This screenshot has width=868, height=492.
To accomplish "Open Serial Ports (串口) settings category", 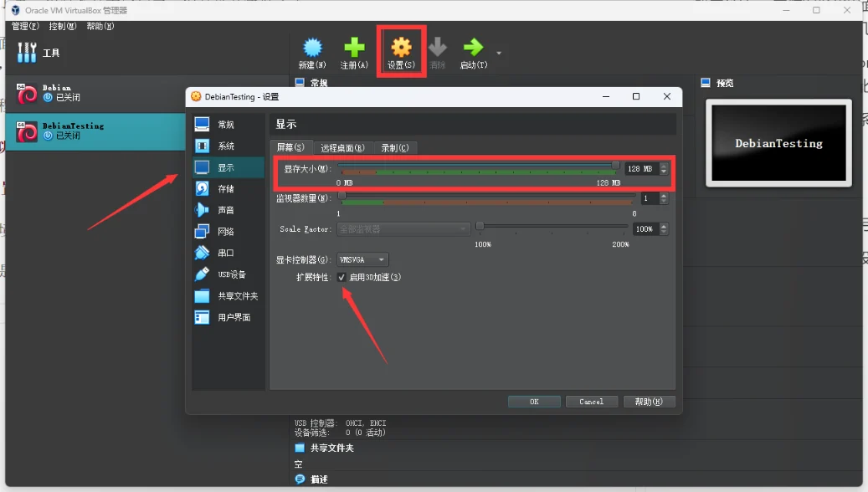I will 228,253.
